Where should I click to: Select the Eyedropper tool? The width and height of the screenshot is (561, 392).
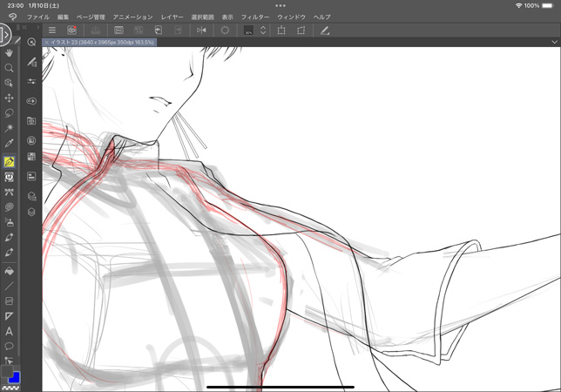click(10, 143)
